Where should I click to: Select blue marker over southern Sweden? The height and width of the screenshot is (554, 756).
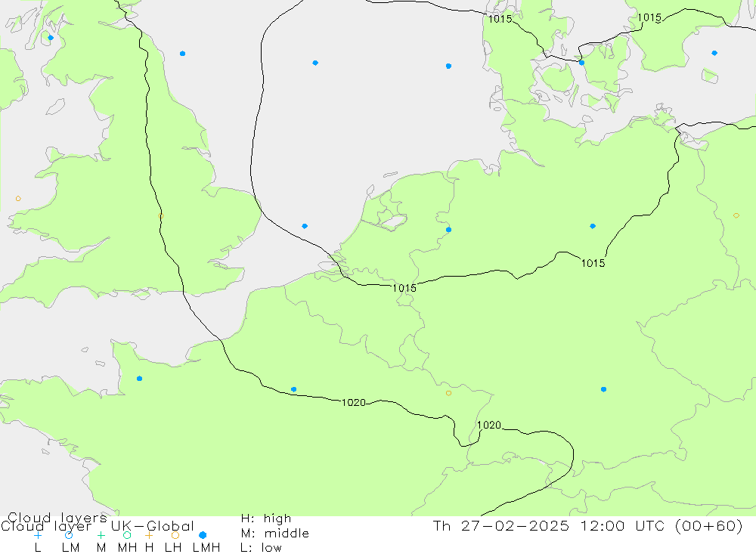[714, 53]
